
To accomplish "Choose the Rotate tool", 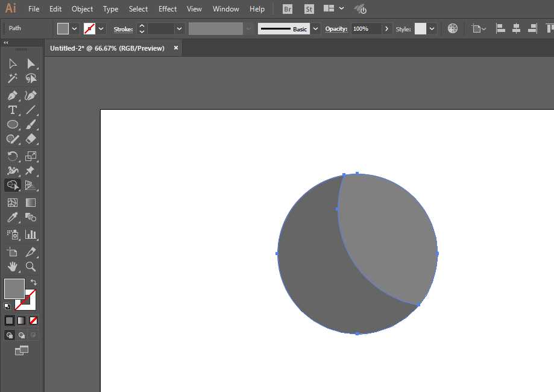I will (x=12, y=156).
